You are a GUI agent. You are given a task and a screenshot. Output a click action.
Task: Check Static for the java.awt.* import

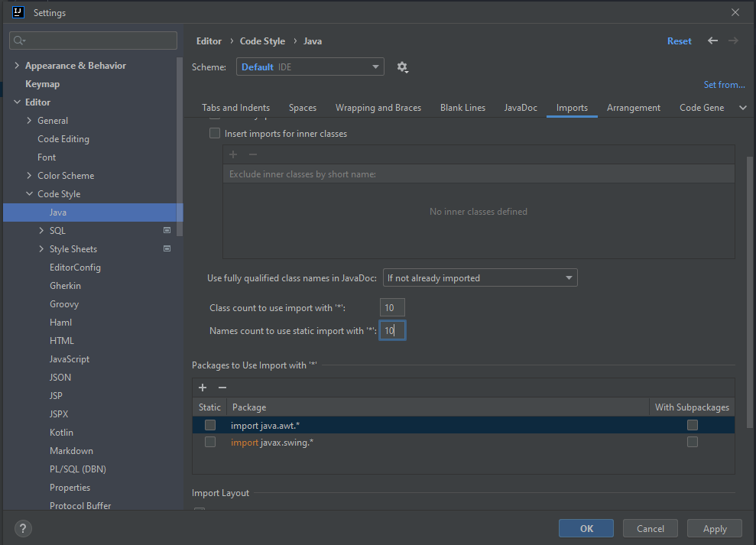click(209, 424)
